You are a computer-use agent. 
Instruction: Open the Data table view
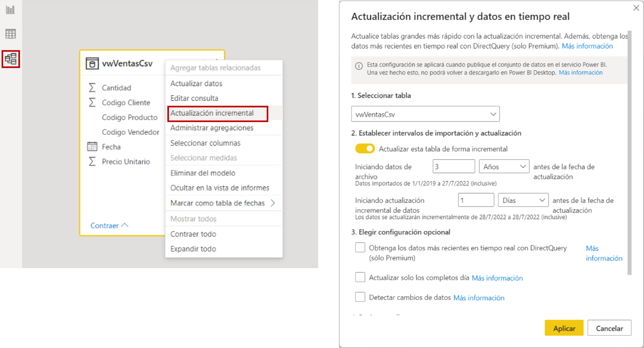tap(10, 34)
